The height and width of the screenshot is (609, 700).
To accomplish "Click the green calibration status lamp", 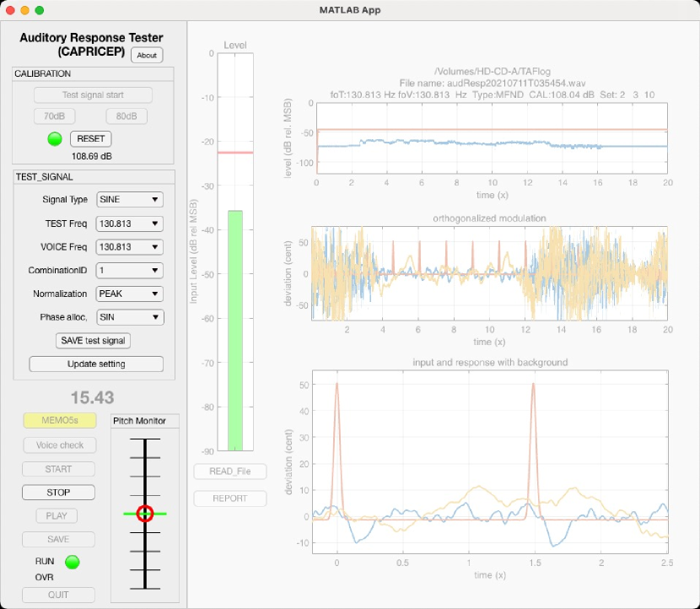I will point(55,139).
